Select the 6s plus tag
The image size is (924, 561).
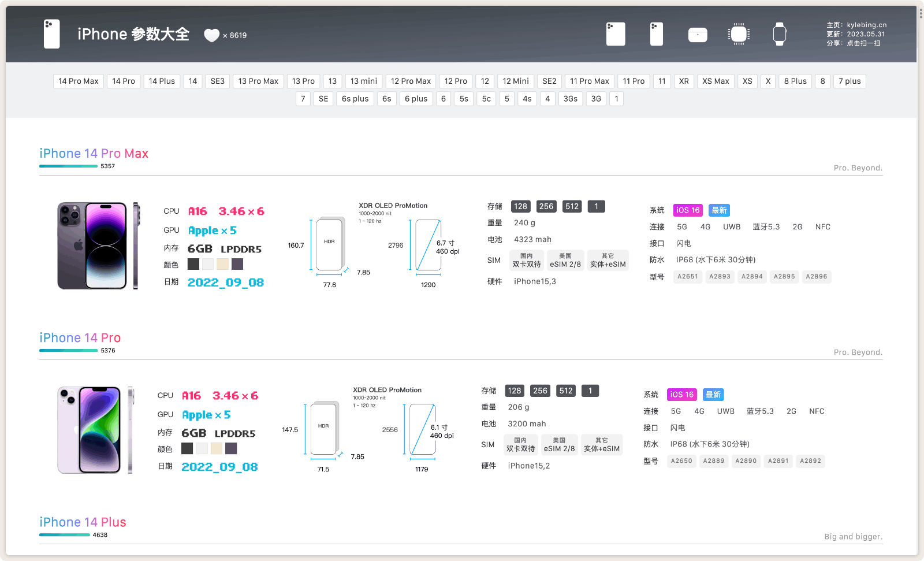pyautogui.click(x=355, y=99)
